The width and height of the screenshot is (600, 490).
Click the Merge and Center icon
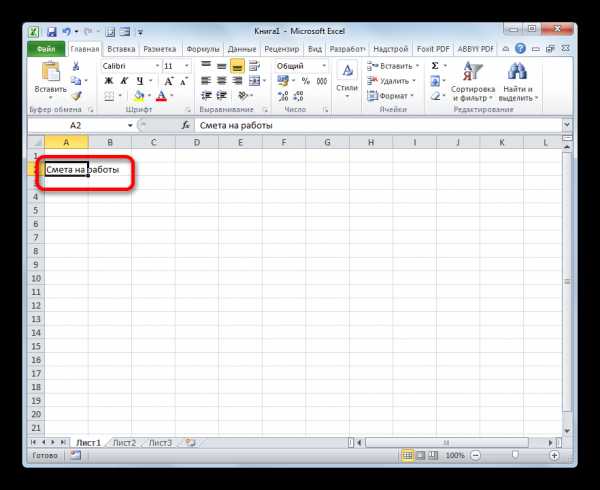(254, 81)
